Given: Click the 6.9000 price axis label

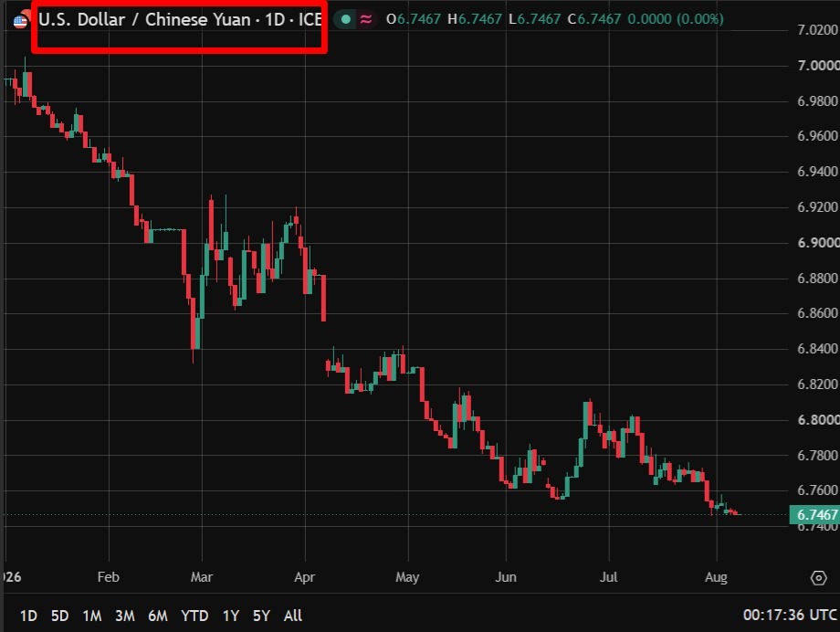Looking at the screenshot, I should tap(818, 243).
